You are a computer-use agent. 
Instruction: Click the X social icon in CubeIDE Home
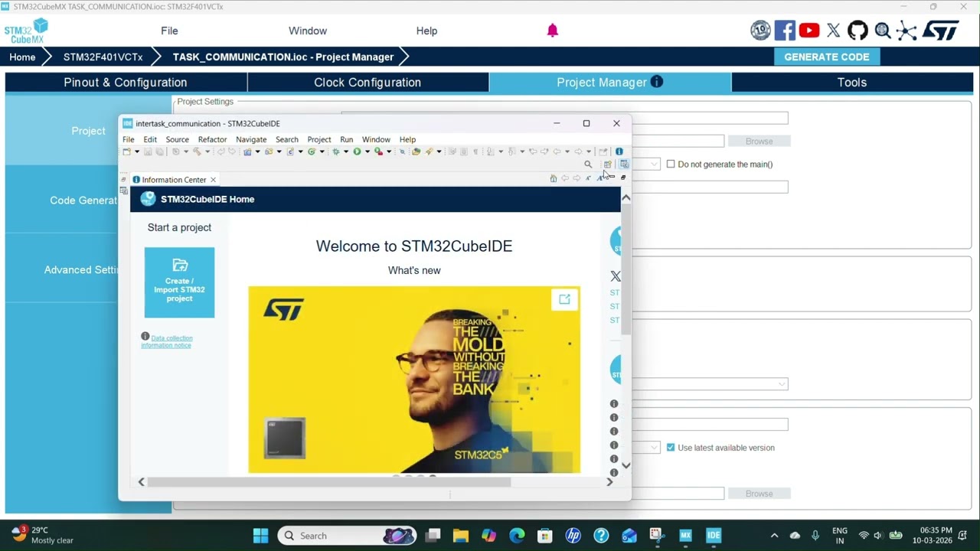pyautogui.click(x=616, y=276)
